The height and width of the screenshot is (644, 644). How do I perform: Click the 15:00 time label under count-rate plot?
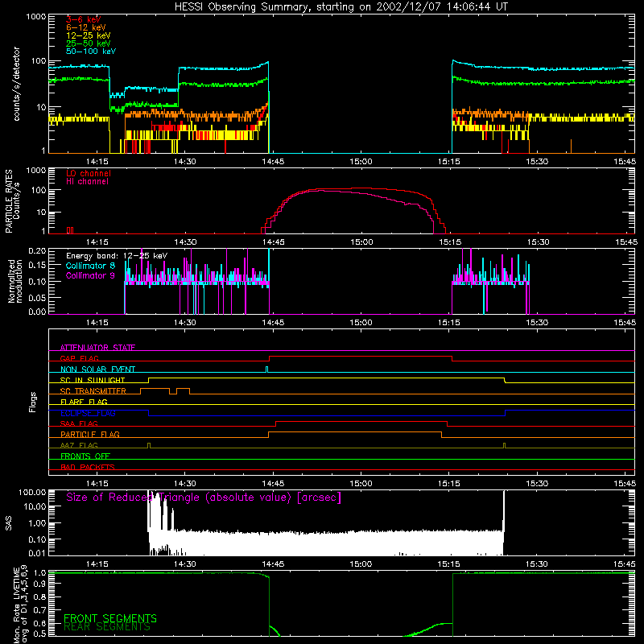coord(361,162)
